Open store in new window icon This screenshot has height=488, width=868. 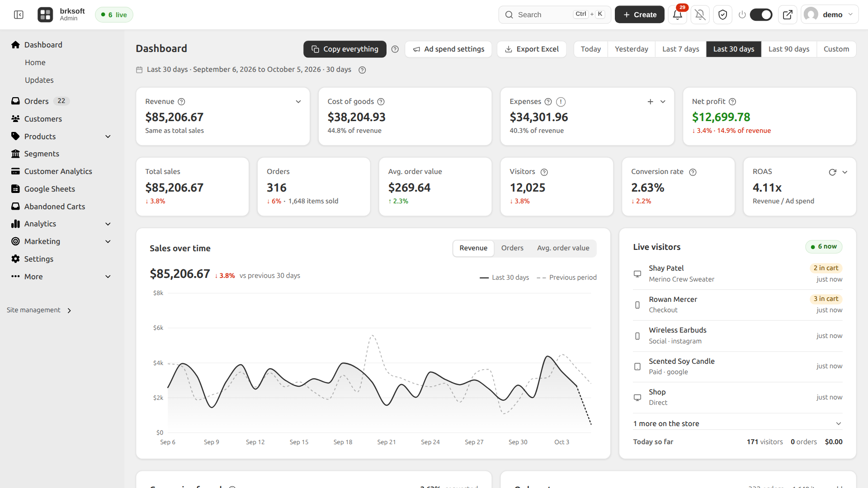click(x=788, y=15)
